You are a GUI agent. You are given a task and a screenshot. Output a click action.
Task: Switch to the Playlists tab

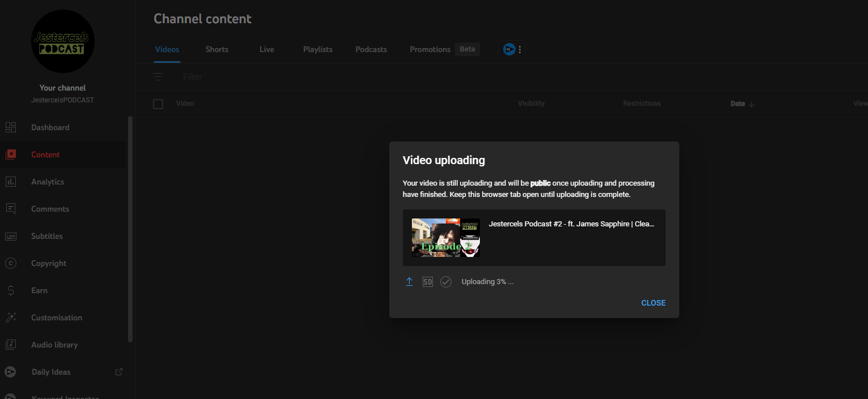coord(318,49)
